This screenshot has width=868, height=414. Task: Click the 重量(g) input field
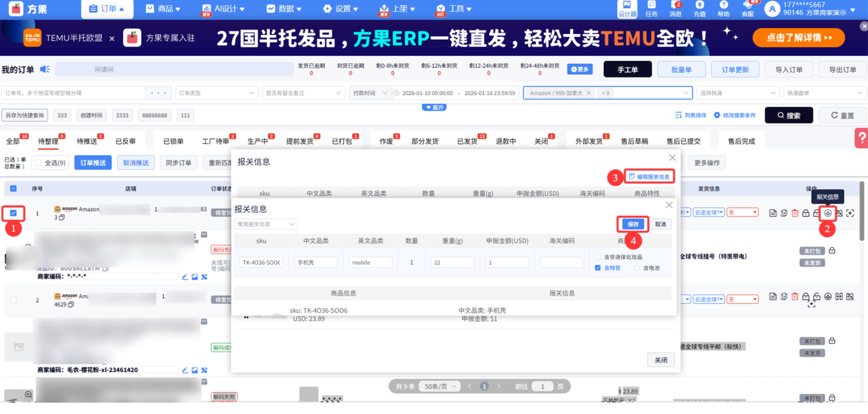click(452, 263)
